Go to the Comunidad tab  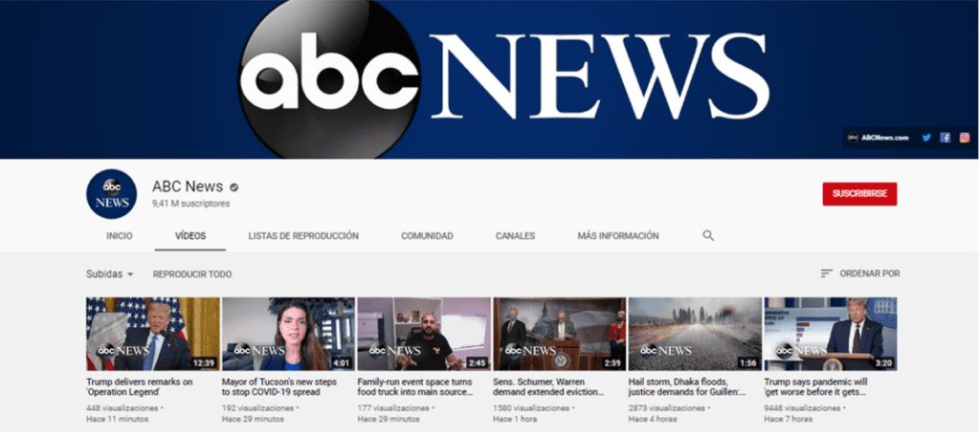(x=427, y=236)
